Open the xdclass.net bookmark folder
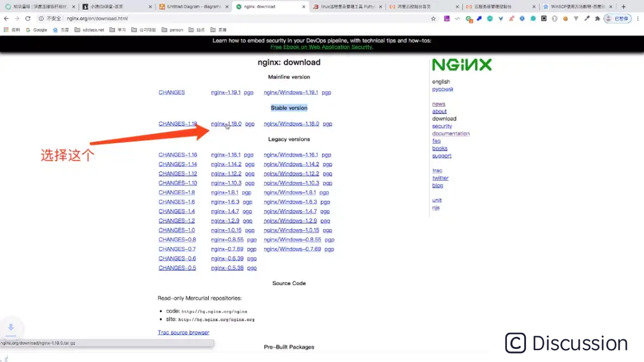Screen dimensions: 644x362 [x=89, y=30]
